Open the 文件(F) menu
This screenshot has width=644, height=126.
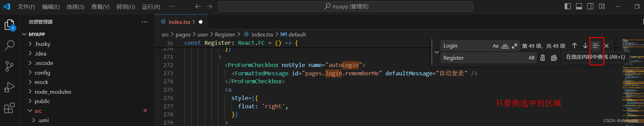click(x=26, y=7)
